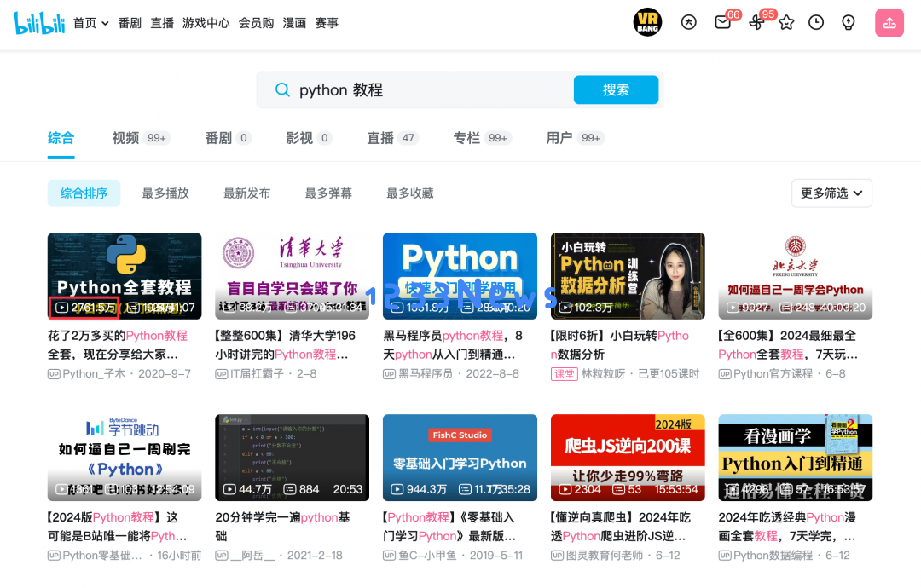Open title 2024年吃透经典Python漫画全套教程
This screenshot has height=588, width=921.
point(787,527)
